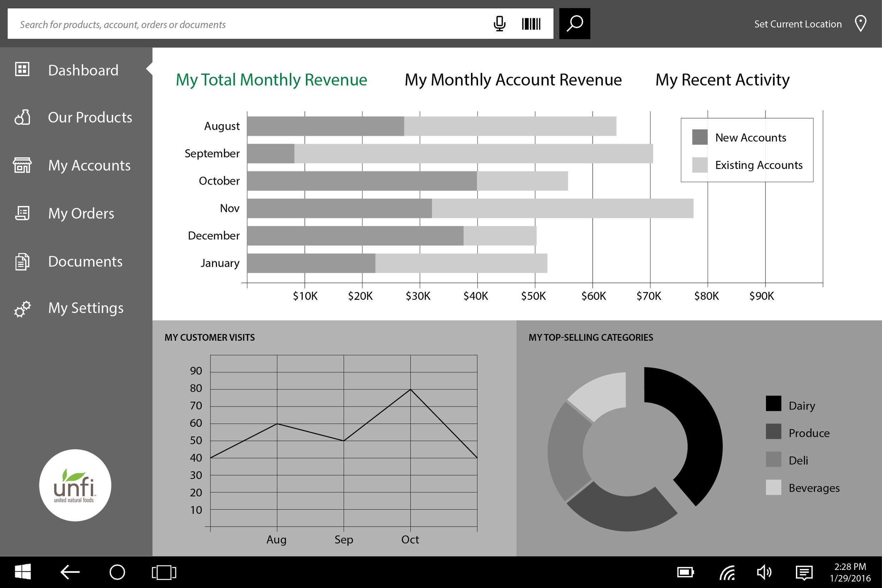Screen dimensions: 882x588
Task: Click the microphone icon for voice search
Action: [499, 24]
